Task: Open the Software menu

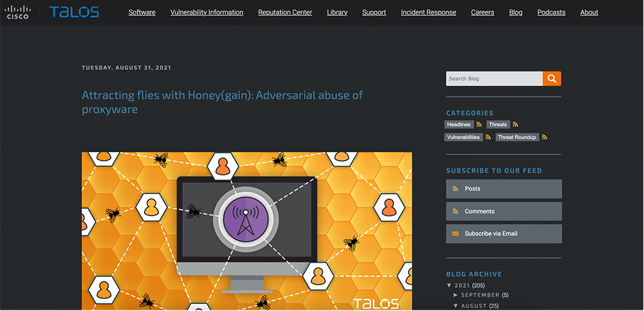Action: click(142, 12)
